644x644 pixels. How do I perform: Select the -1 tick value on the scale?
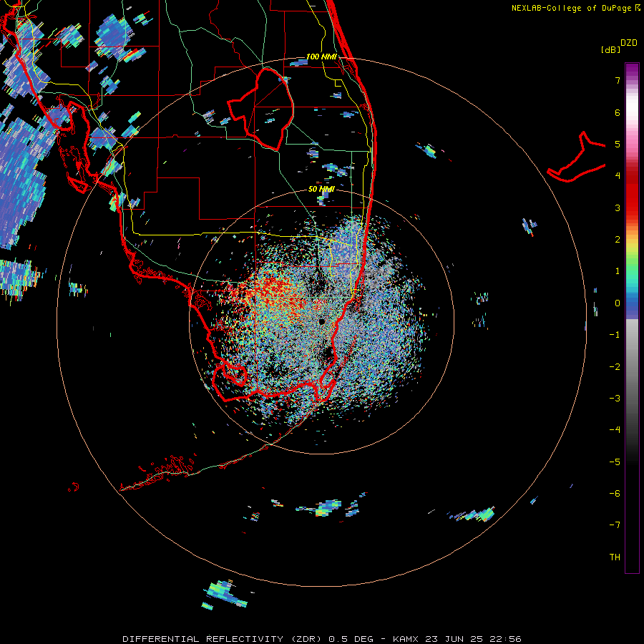pos(615,335)
